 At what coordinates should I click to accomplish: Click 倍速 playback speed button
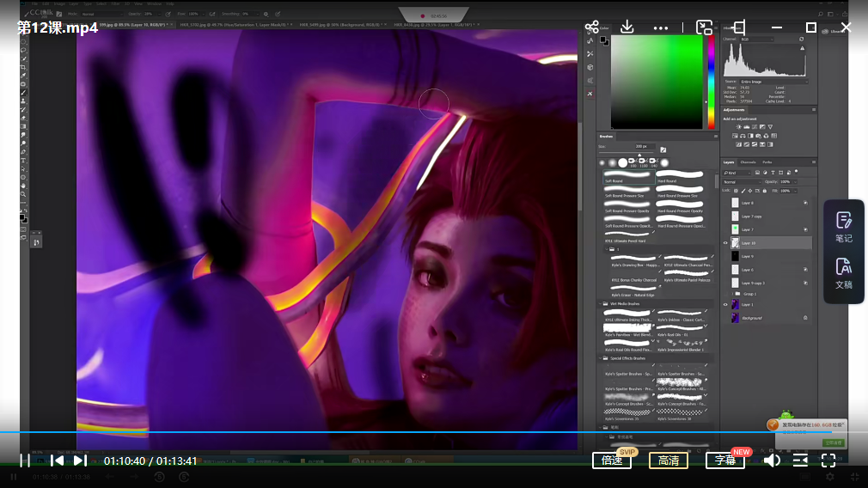612,461
